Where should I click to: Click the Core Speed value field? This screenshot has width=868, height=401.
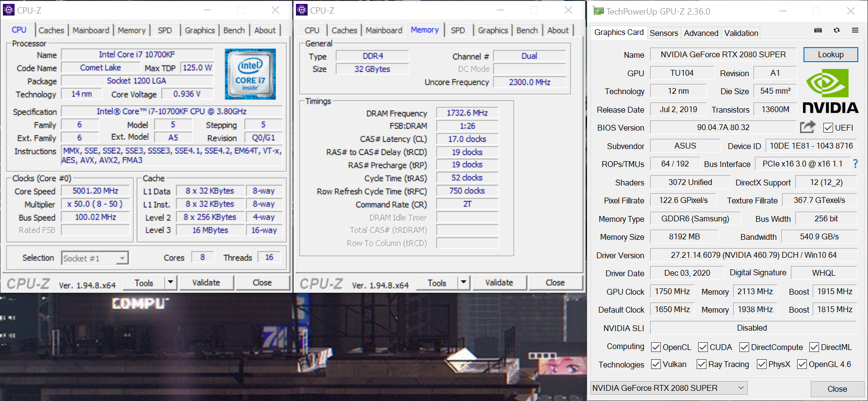click(96, 191)
